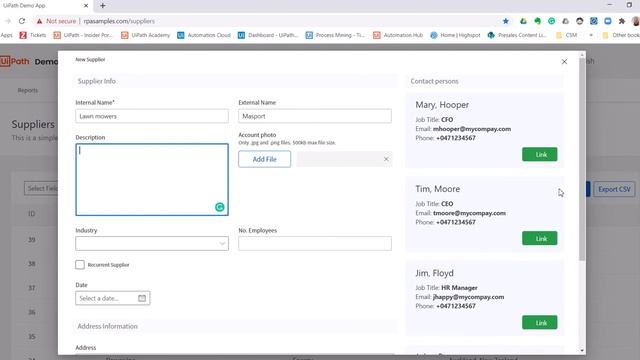Open the Google Drive extension icon

pos(523,21)
